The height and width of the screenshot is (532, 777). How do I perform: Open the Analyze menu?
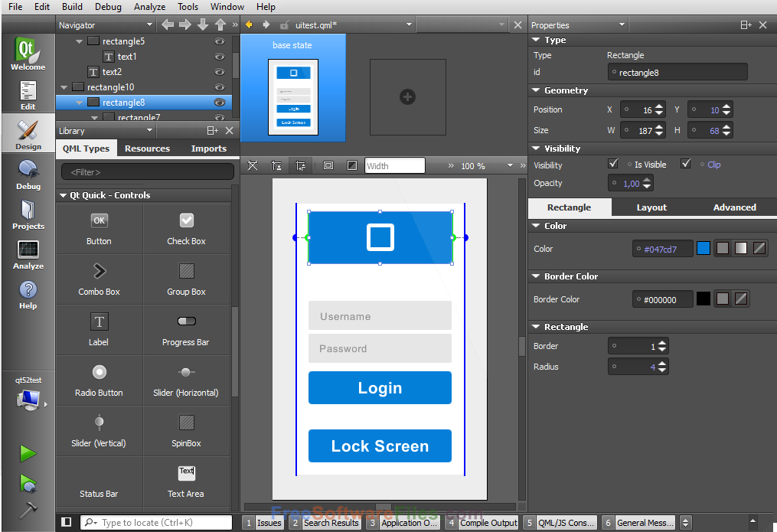coord(149,7)
